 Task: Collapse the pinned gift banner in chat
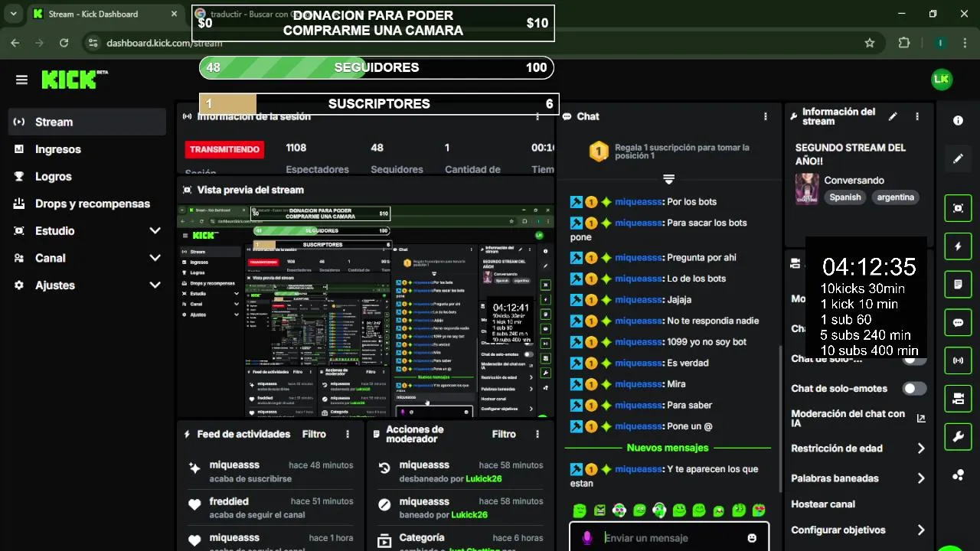pyautogui.click(x=668, y=179)
